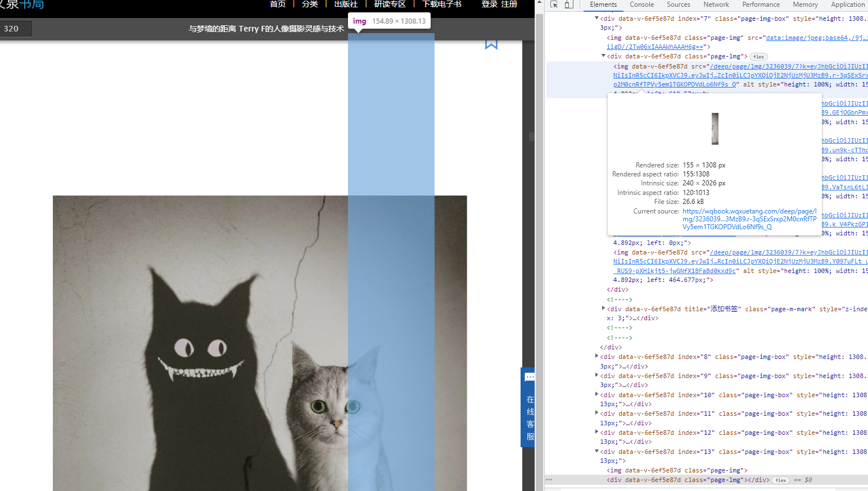Open the 研读专区 section
This screenshot has width=868, height=491.
point(390,4)
